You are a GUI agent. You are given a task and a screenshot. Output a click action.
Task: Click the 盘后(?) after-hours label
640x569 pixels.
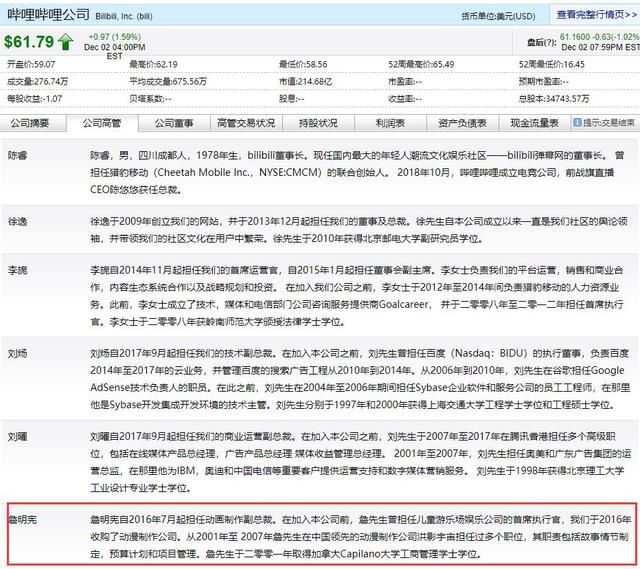click(542, 42)
